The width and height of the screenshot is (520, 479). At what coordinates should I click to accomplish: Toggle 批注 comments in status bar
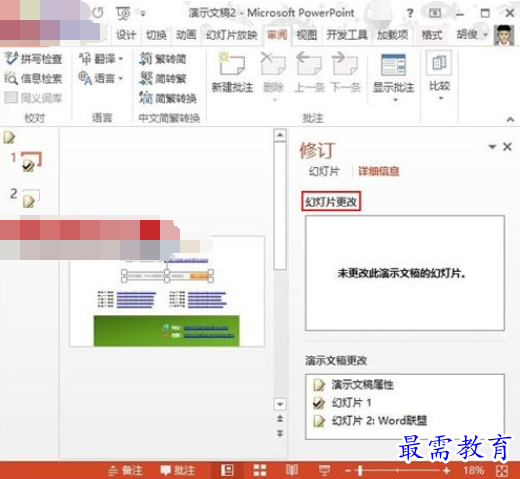click(x=178, y=470)
